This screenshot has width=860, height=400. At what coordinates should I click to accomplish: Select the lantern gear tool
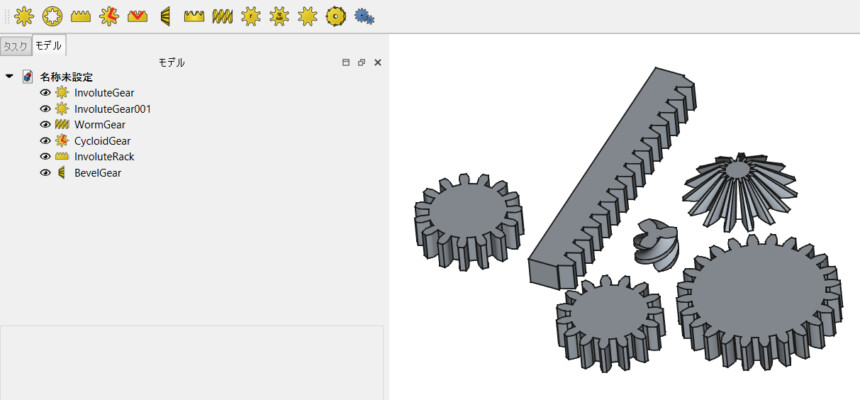pos(308,16)
